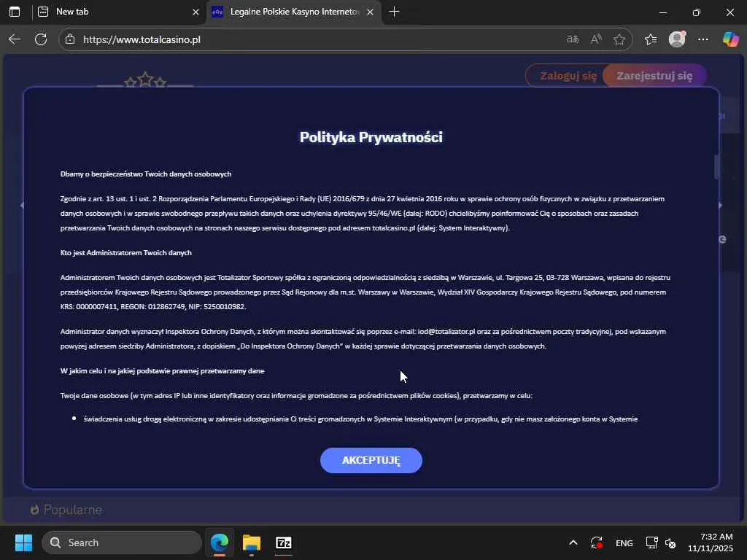Open File Explorer from the taskbar
This screenshot has height=560, width=747.
pos(252,542)
